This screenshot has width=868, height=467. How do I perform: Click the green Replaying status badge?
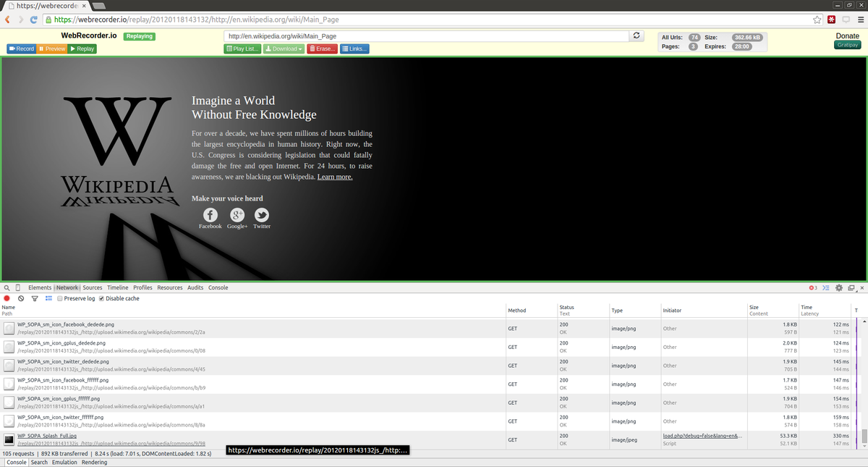point(139,36)
